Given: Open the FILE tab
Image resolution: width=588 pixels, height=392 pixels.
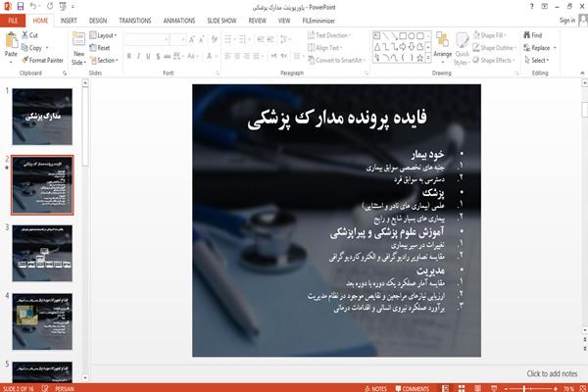Looking at the screenshot, I should pyautogui.click(x=13, y=21).
